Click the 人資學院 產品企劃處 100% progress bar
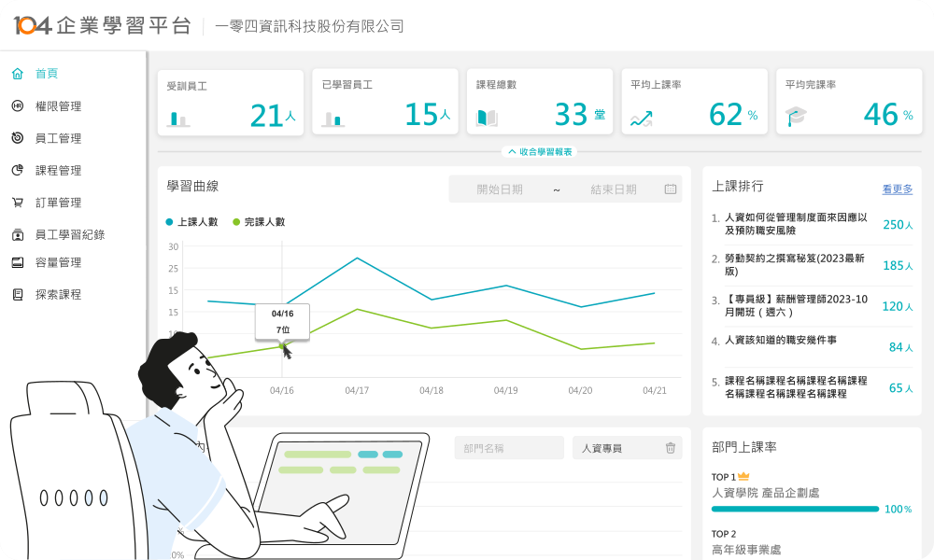Image resolution: width=934 pixels, height=560 pixels. [x=795, y=509]
